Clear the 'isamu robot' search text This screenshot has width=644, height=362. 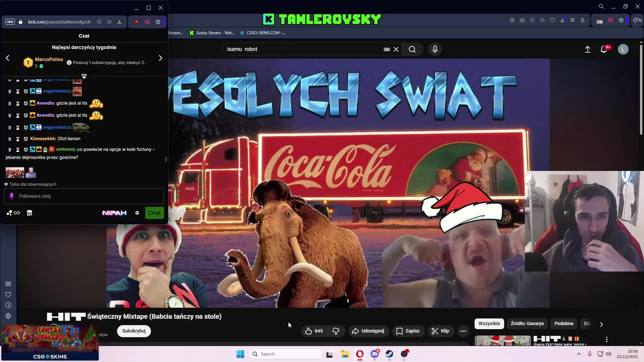pyautogui.click(x=396, y=49)
